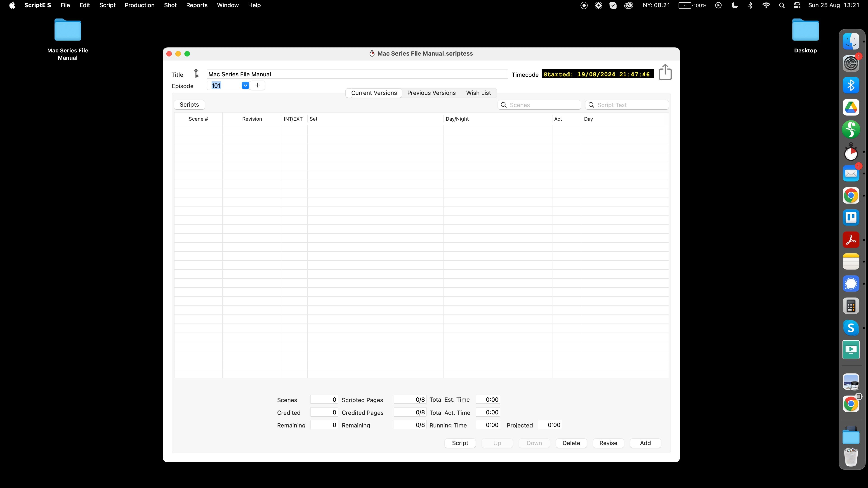Click macOS Control Center menu bar icon

[797, 5]
